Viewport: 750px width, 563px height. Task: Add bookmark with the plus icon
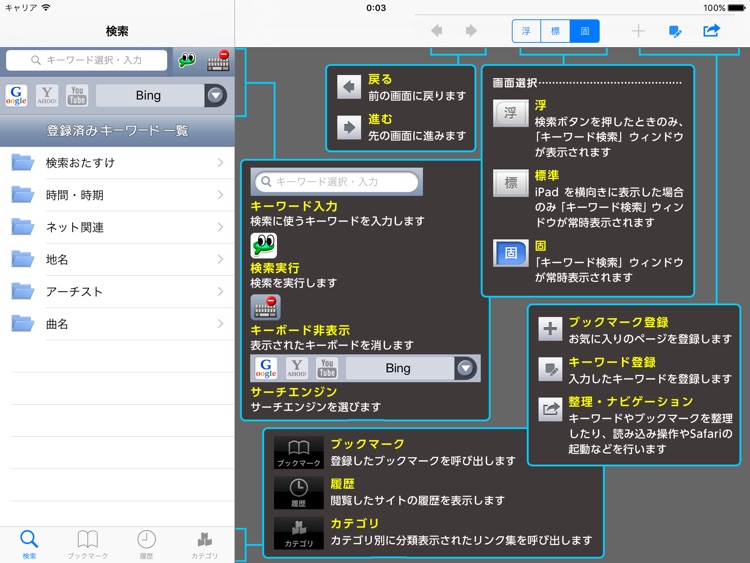click(x=639, y=31)
